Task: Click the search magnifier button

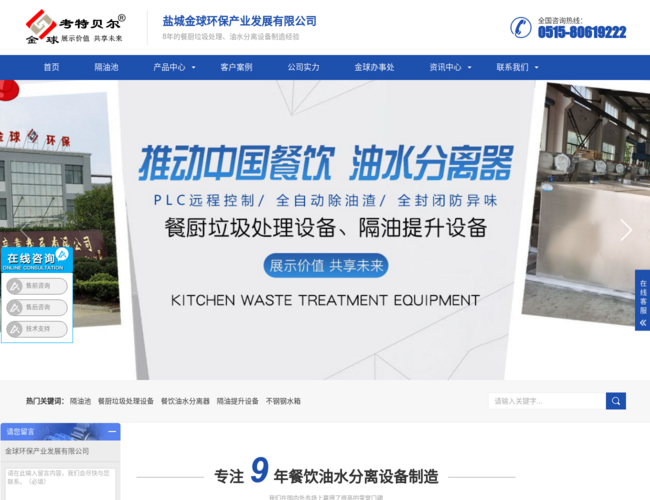Action: pos(615,401)
